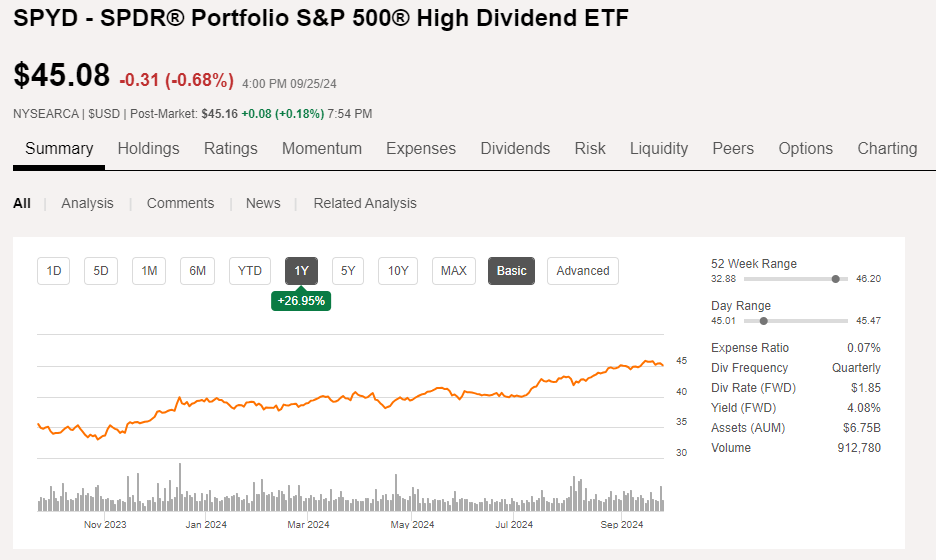Click the Nov 2023 axis label
The image size is (936, 560).
tap(105, 525)
